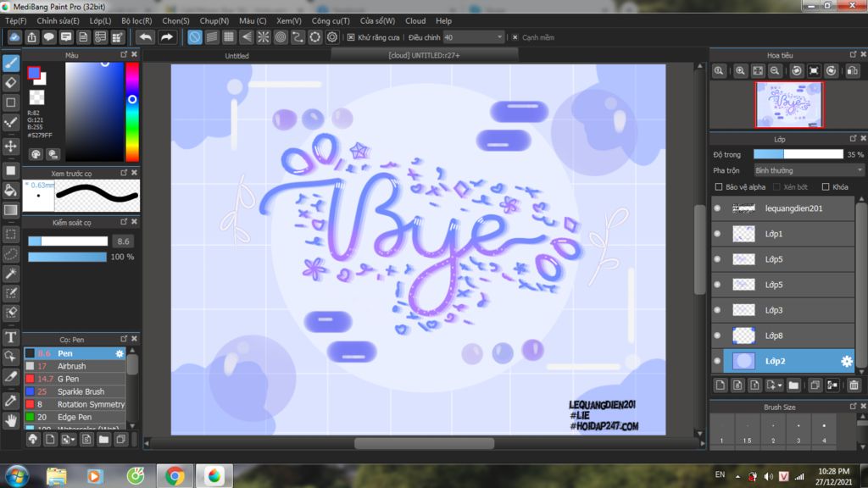Select the Eraser tool
868x488 pixels.
10,83
